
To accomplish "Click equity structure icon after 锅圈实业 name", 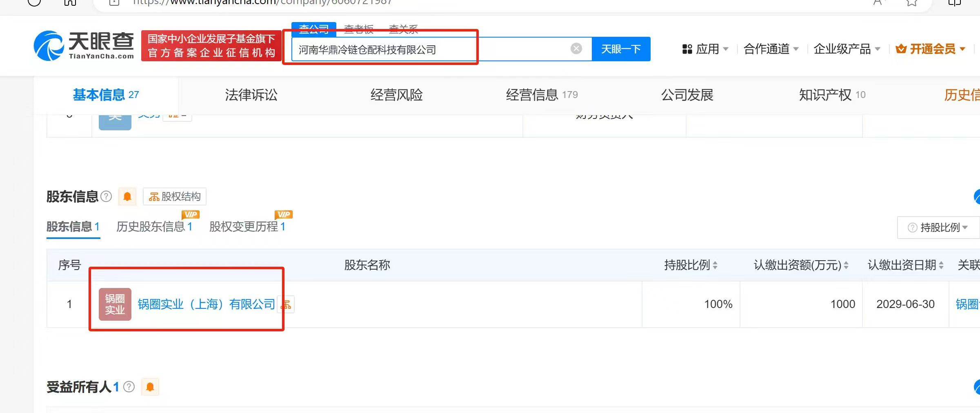I will click(287, 305).
